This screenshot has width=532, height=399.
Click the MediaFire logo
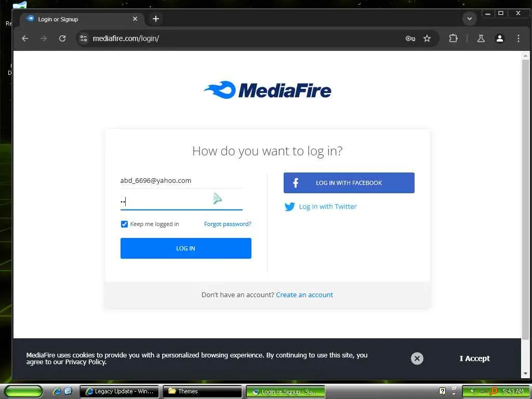(268, 90)
